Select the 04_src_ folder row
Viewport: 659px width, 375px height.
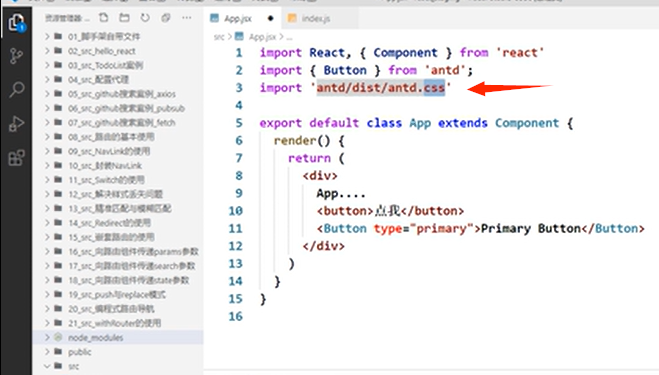click(x=118, y=79)
